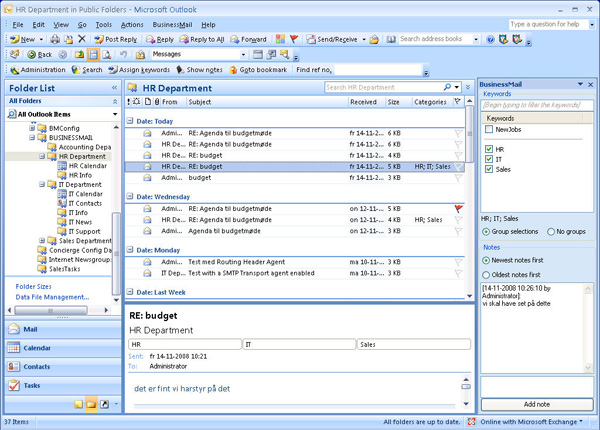The image size is (600, 430).
Task: Collapse the Date: Wednesday group
Action: coord(130,197)
